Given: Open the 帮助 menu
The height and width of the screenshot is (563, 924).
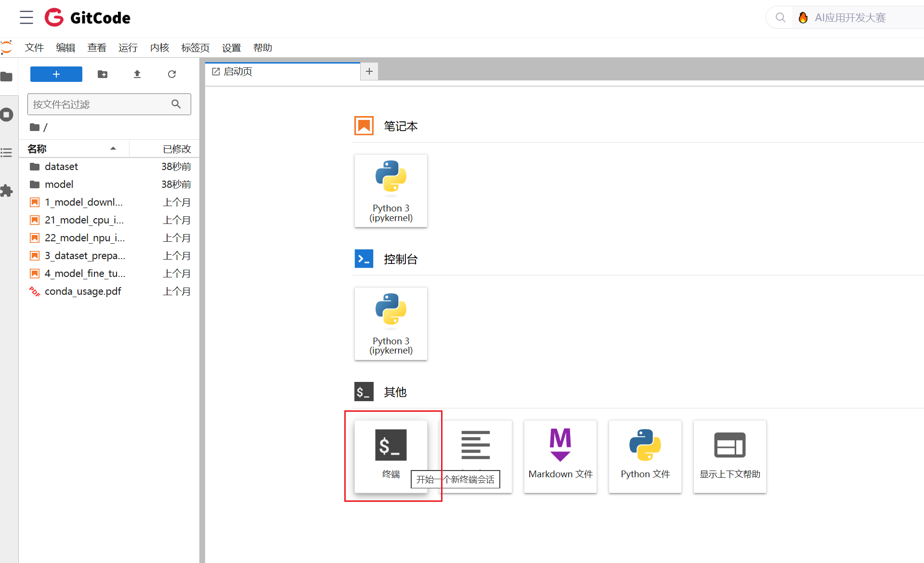Looking at the screenshot, I should pyautogui.click(x=263, y=48).
